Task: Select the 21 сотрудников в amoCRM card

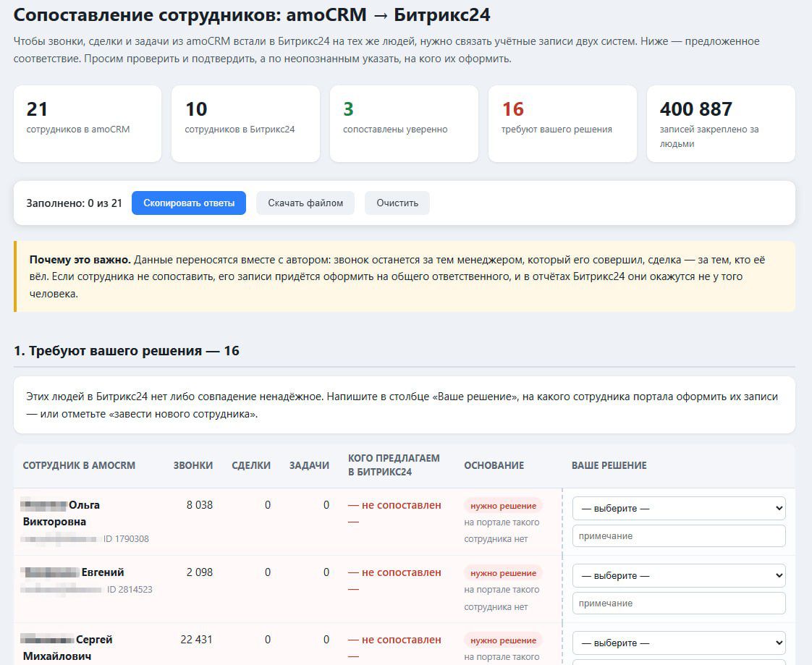Action: (88, 124)
